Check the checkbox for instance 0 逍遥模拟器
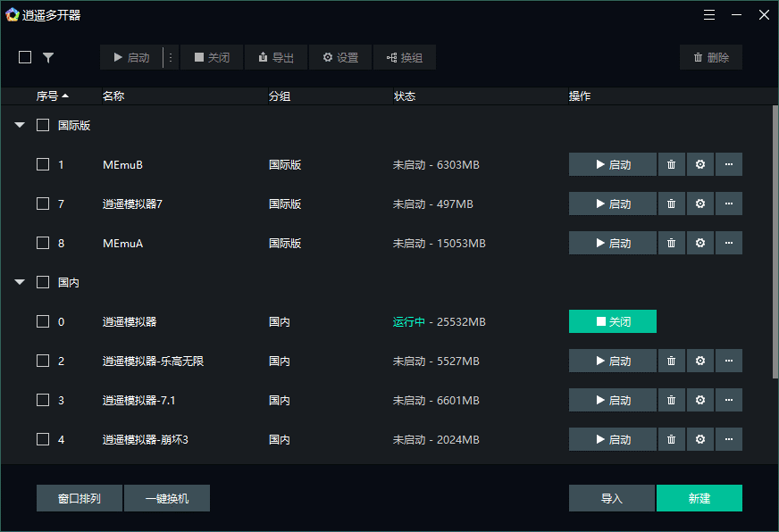Viewport: 779px width, 532px height. coord(41,321)
